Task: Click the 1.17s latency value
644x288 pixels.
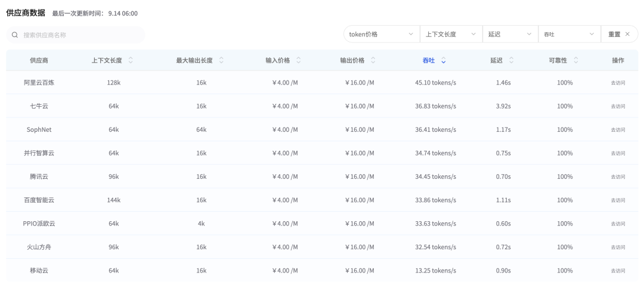Action: pyautogui.click(x=503, y=129)
